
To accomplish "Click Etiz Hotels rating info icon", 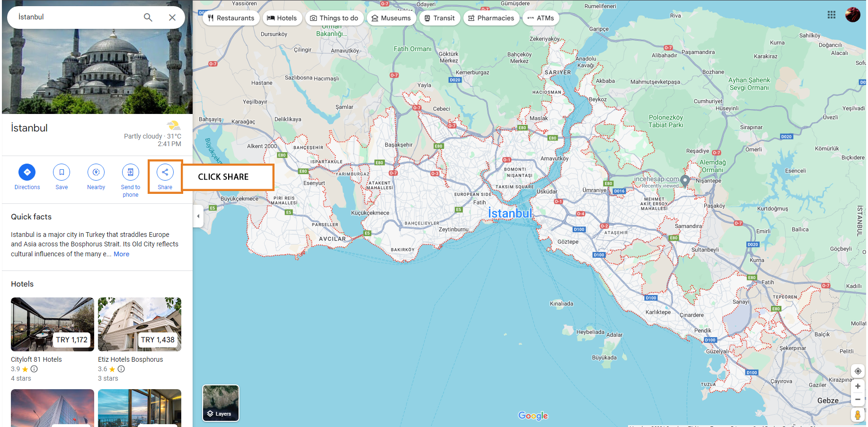I will 121,369.
